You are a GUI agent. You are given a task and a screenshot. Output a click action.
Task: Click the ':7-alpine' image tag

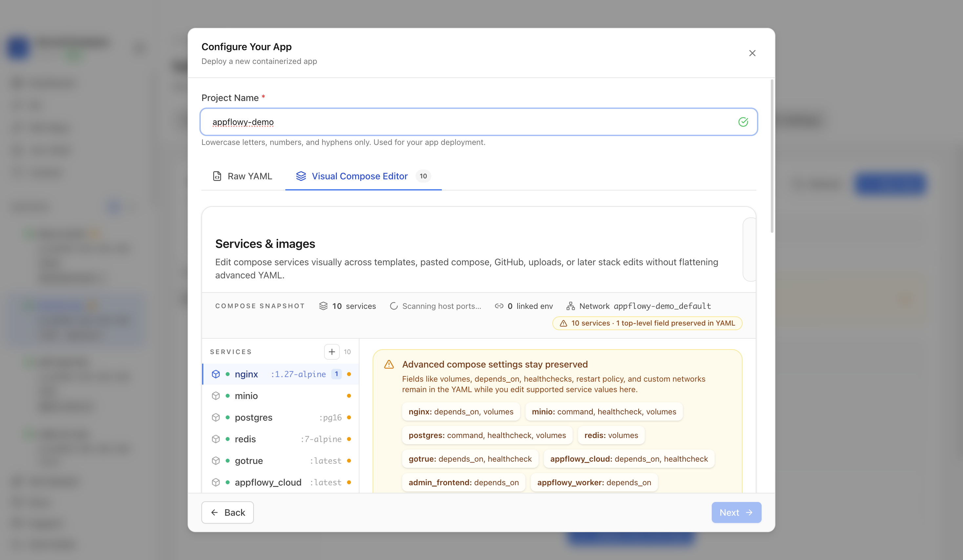point(321,439)
